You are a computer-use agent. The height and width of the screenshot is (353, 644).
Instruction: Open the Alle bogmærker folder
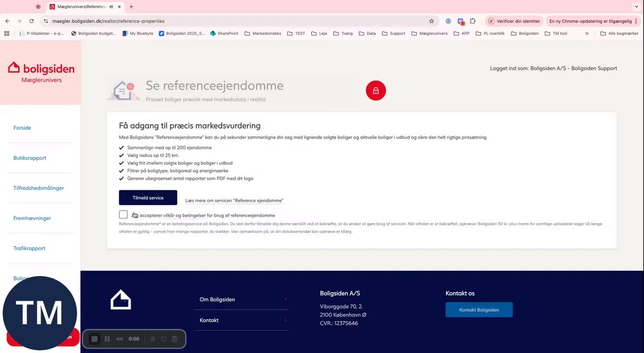tap(619, 33)
